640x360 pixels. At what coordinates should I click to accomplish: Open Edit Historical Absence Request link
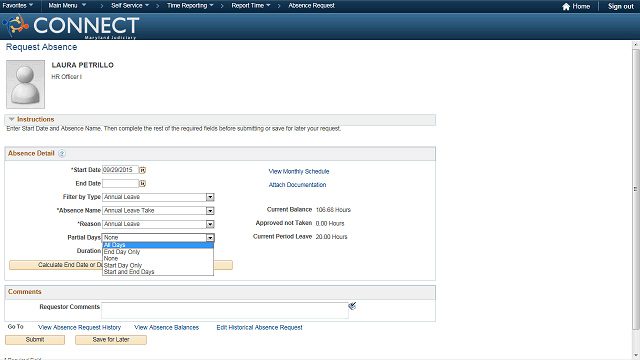tap(260, 327)
